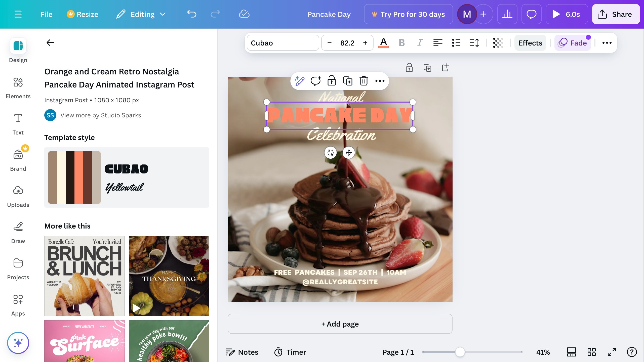Delete the selected text element
The width and height of the screenshot is (644, 362).
(x=364, y=81)
